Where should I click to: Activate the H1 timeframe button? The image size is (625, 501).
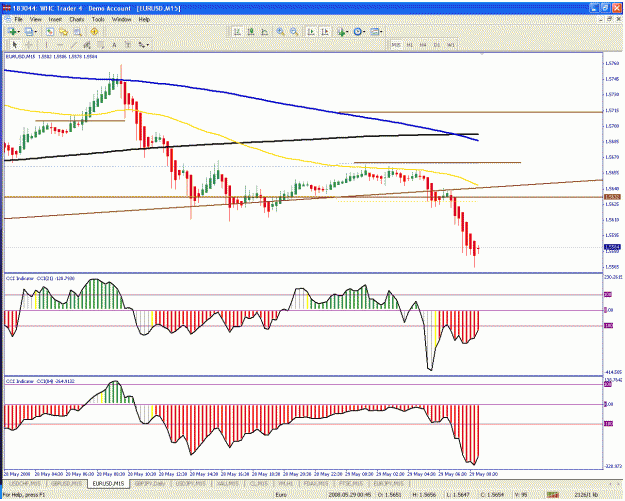click(x=409, y=45)
